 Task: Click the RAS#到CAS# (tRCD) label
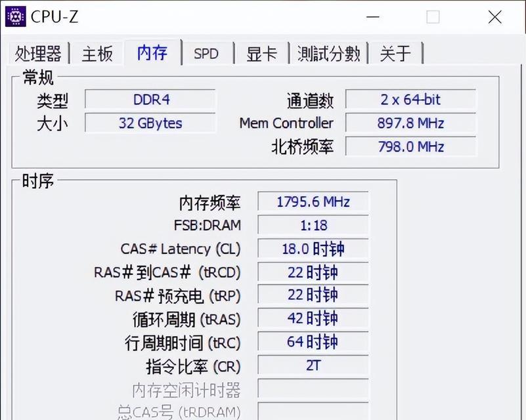(x=167, y=272)
